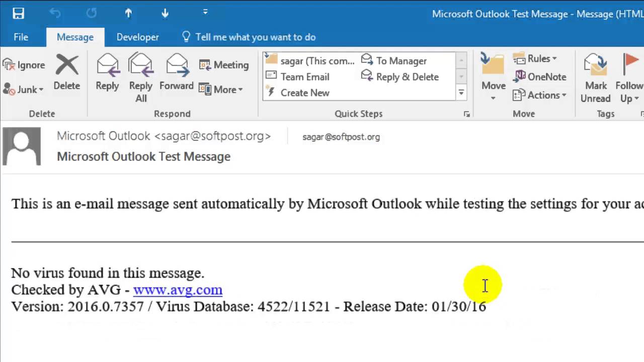Delete this email message

pyautogui.click(x=67, y=73)
